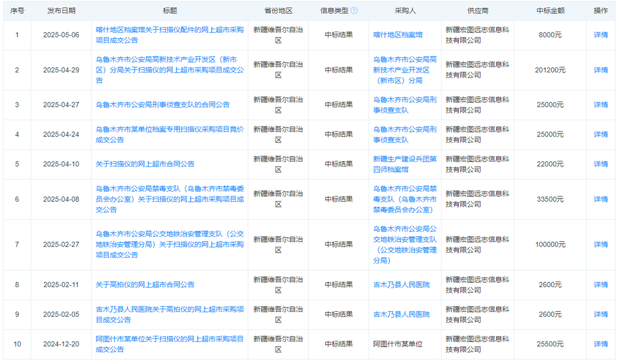Select the 2025-02-27 date cell

coord(61,244)
